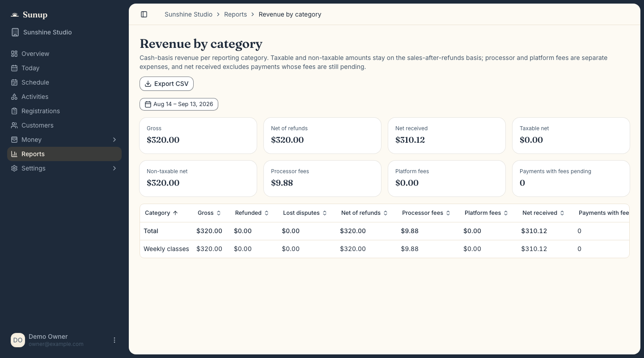Open the Sunshine Studio workspace switcher

coord(64,32)
